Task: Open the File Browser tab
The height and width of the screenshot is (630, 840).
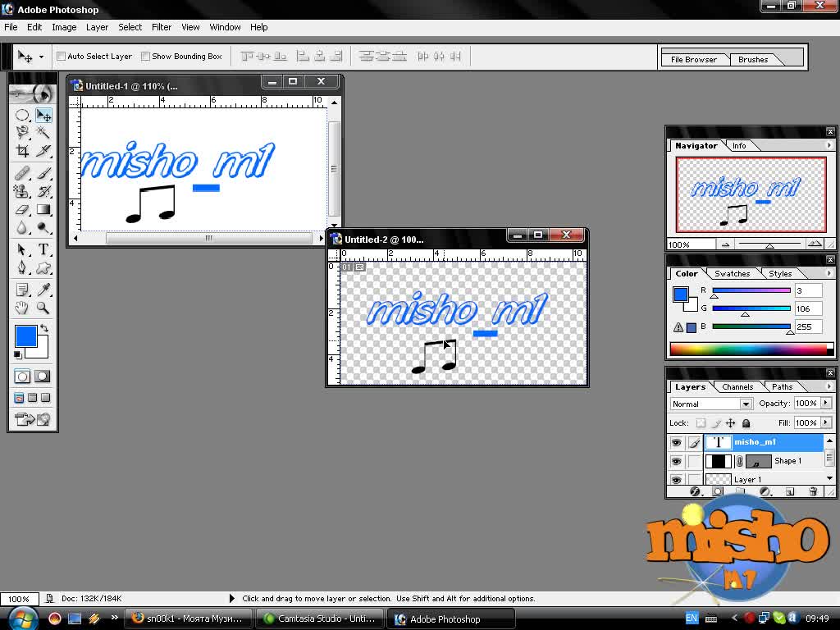Action: point(694,59)
